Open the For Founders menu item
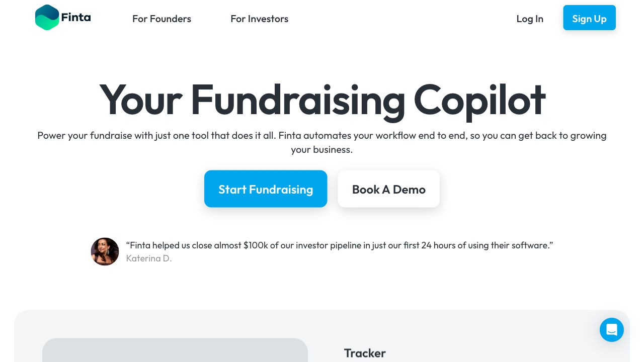644x362 pixels. (162, 19)
